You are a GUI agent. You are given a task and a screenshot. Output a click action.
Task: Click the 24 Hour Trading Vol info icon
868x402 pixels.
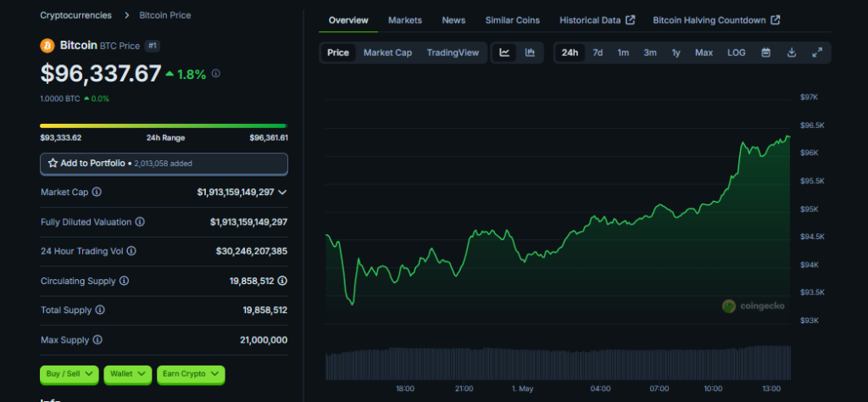pyautogui.click(x=131, y=251)
